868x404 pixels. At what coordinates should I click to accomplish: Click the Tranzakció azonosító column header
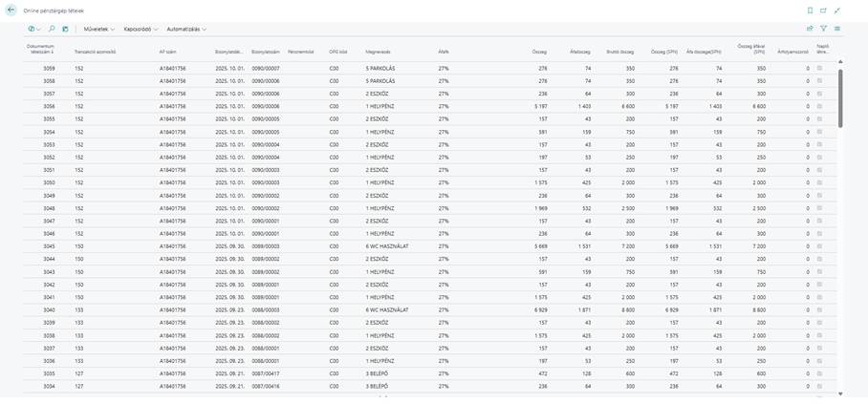coord(95,52)
